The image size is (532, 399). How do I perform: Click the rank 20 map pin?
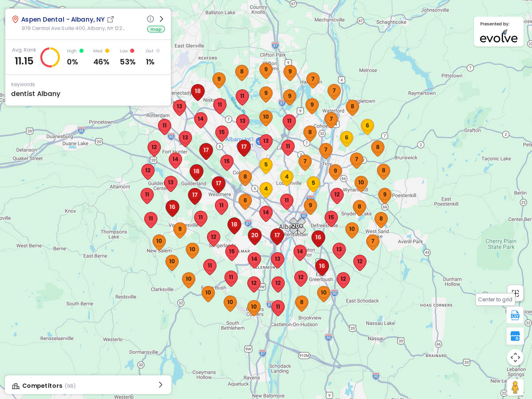(255, 236)
